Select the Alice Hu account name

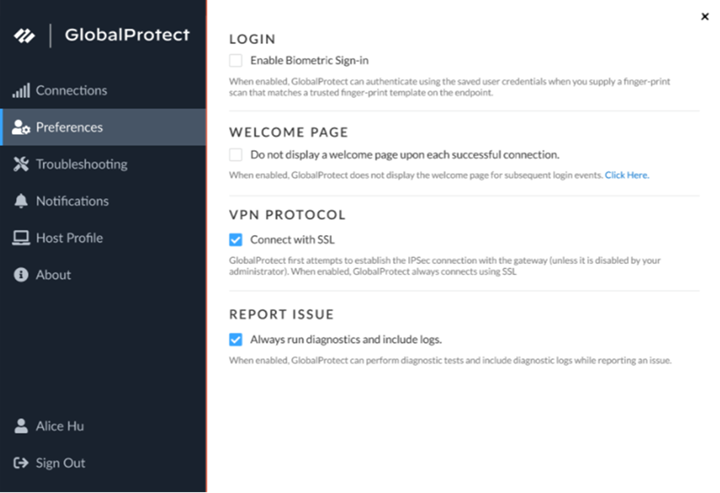pos(60,426)
